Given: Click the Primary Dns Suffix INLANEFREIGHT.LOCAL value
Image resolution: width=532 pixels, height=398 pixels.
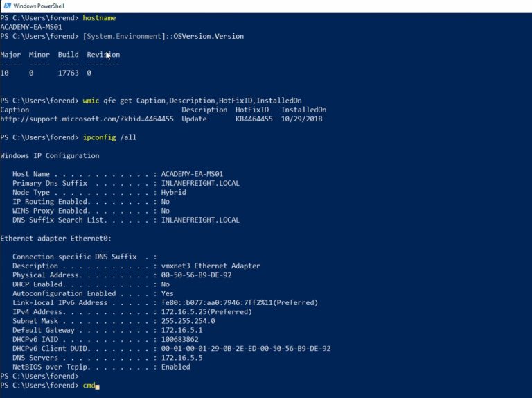Looking at the screenshot, I should pos(200,183).
